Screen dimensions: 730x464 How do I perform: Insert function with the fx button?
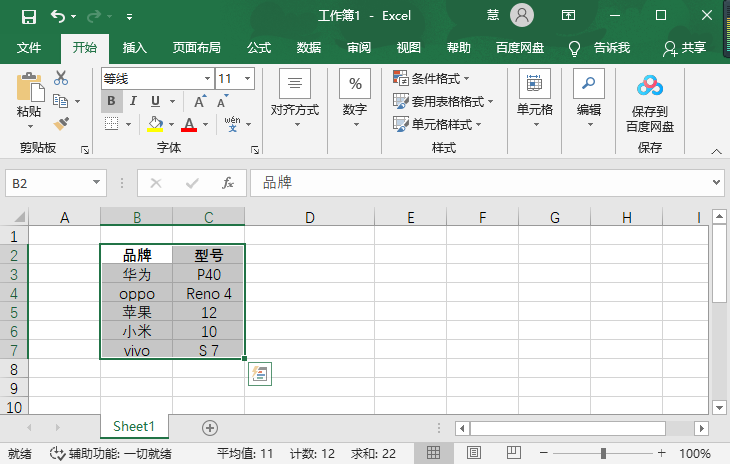coord(228,183)
